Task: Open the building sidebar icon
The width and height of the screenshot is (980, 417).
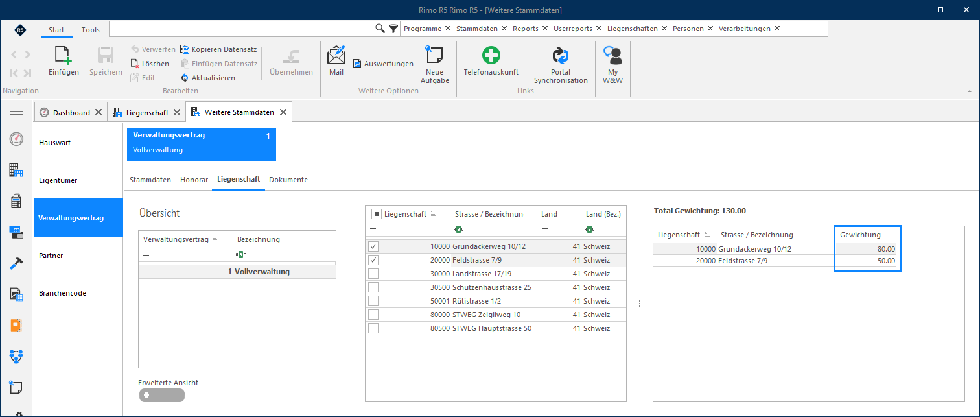Action: click(16, 170)
